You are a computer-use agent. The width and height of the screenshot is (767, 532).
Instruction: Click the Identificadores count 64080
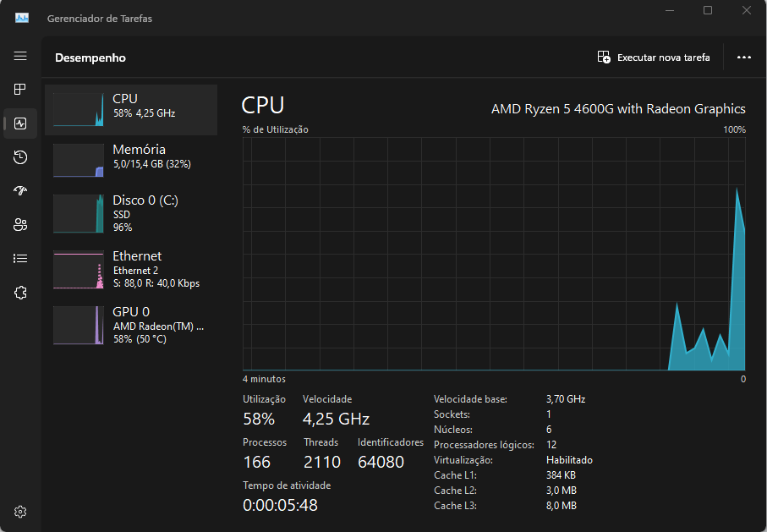tap(381, 462)
